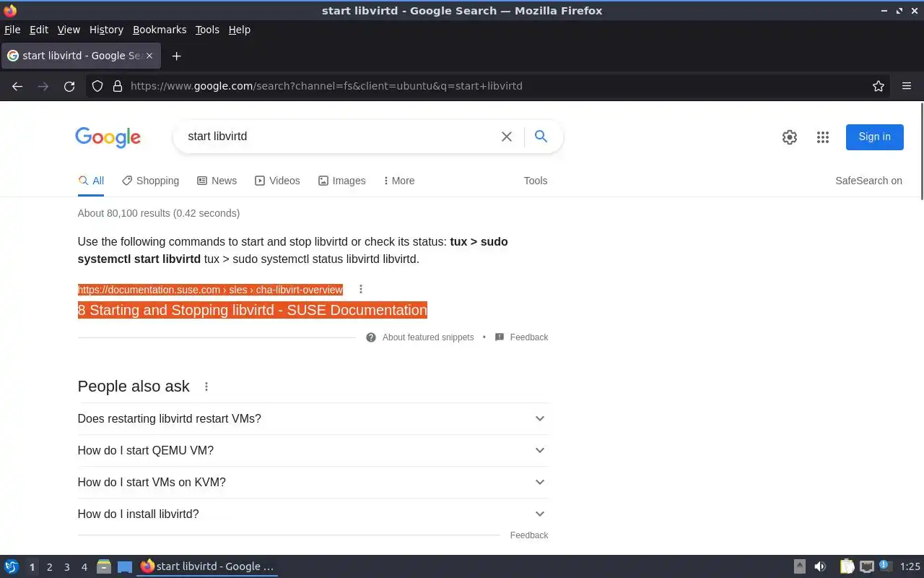Viewport: 924px width, 578px height.
Task: Open the Edit menu
Action: click(x=39, y=30)
